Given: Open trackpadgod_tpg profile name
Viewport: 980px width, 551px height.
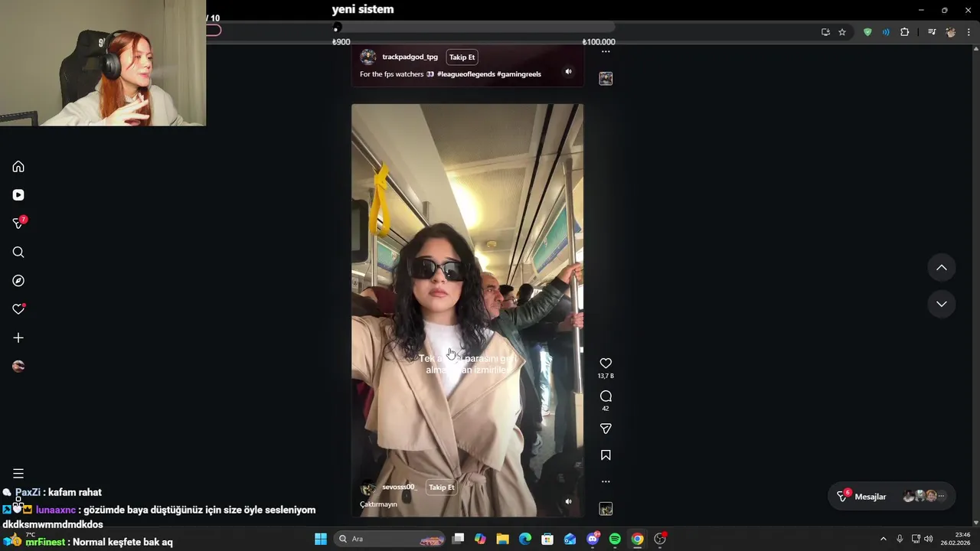Looking at the screenshot, I should tap(410, 57).
